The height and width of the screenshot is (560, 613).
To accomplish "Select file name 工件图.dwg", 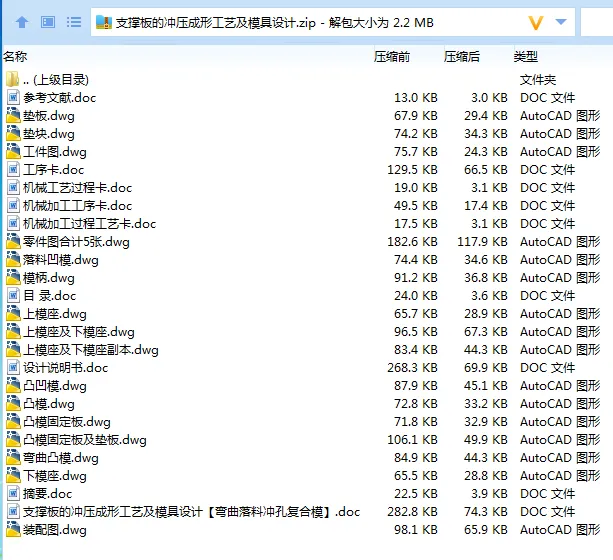I will tap(55, 152).
